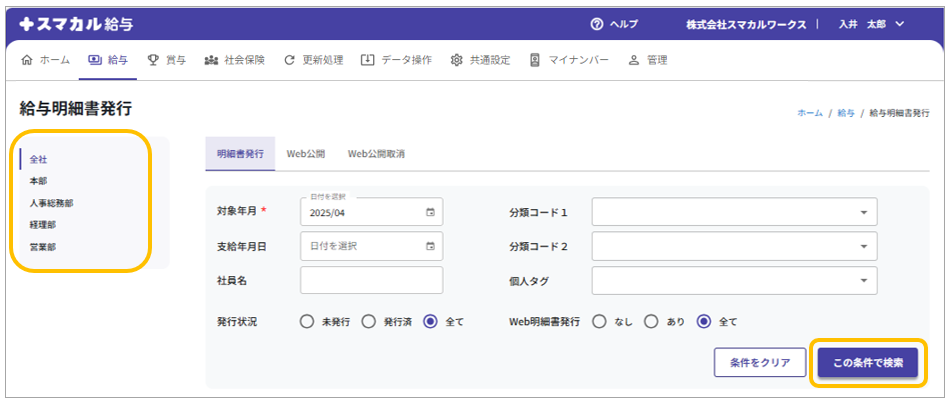
Task: Switch to the Web公開 tab
Action: click(x=305, y=154)
